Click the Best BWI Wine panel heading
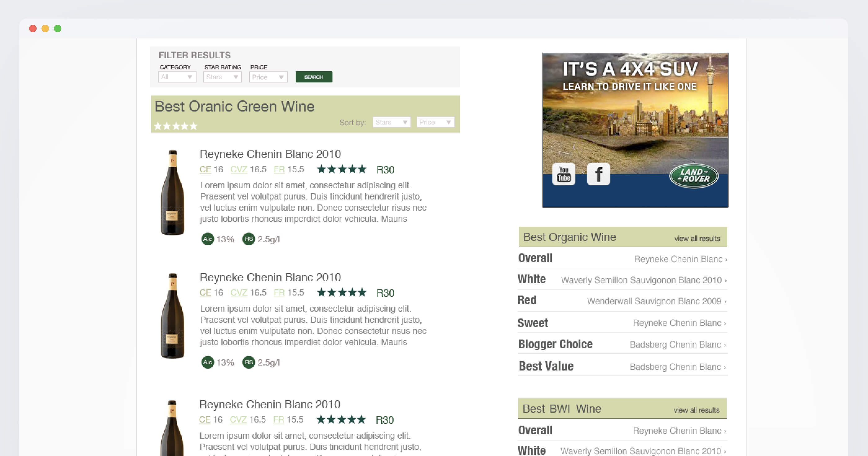The height and width of the screenshot is (456, 868). pos(562,409)
